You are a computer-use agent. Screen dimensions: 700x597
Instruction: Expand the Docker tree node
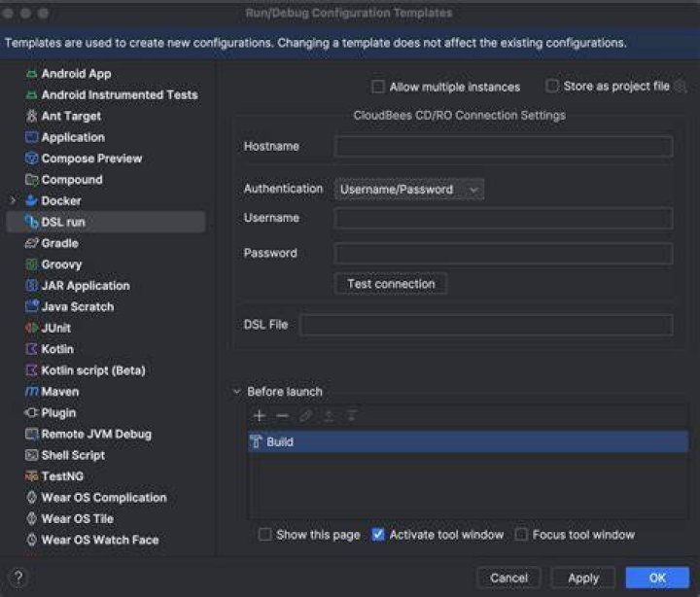(13, 201)
